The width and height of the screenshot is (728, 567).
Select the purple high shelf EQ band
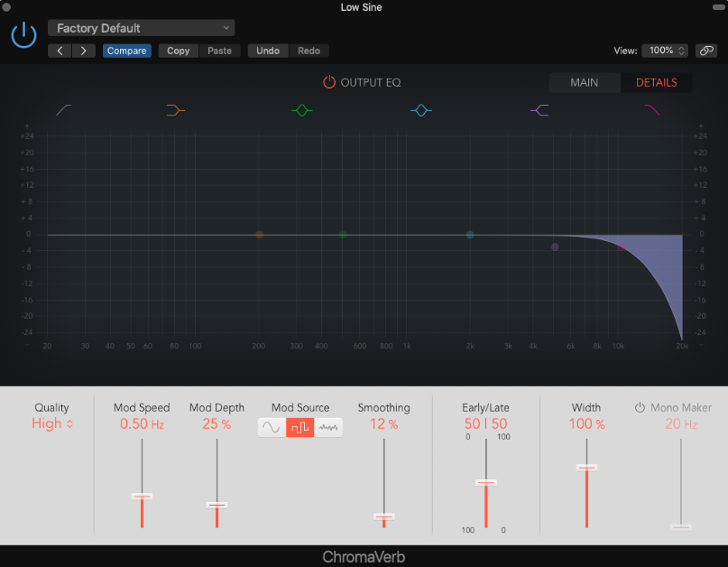click(x=539, y=110)
